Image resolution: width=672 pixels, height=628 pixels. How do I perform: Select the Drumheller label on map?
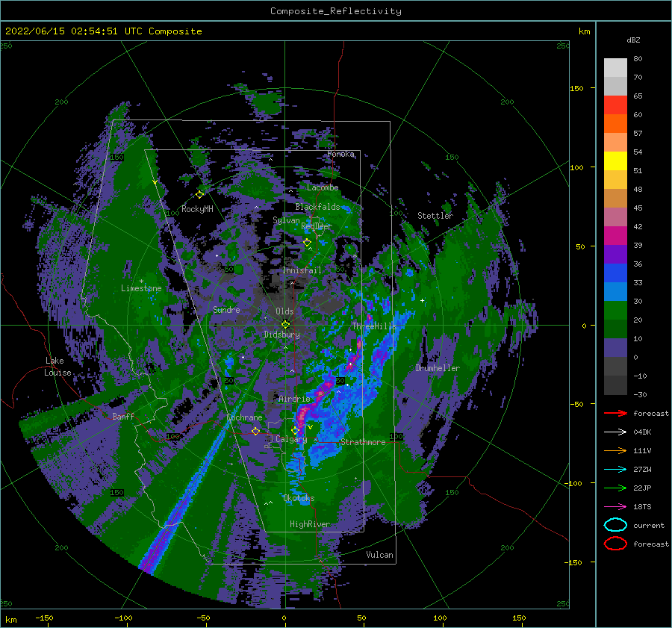pyautogui.click(x=438, y=368)
